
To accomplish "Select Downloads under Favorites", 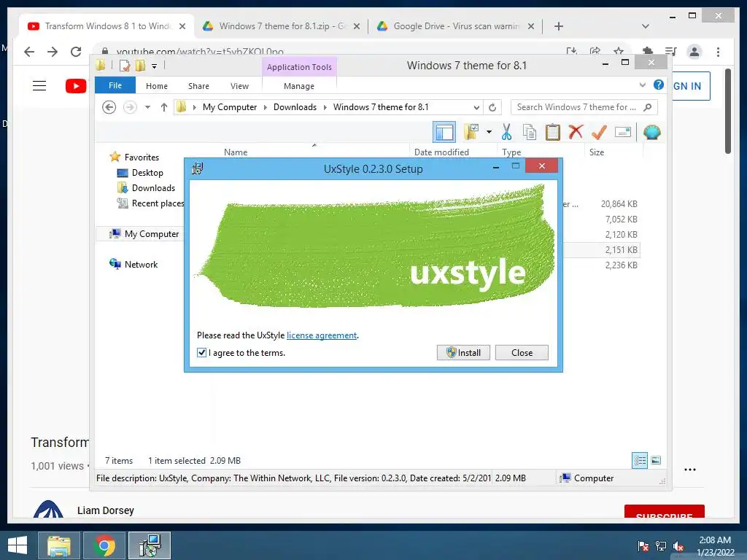I will click(153, 187).
